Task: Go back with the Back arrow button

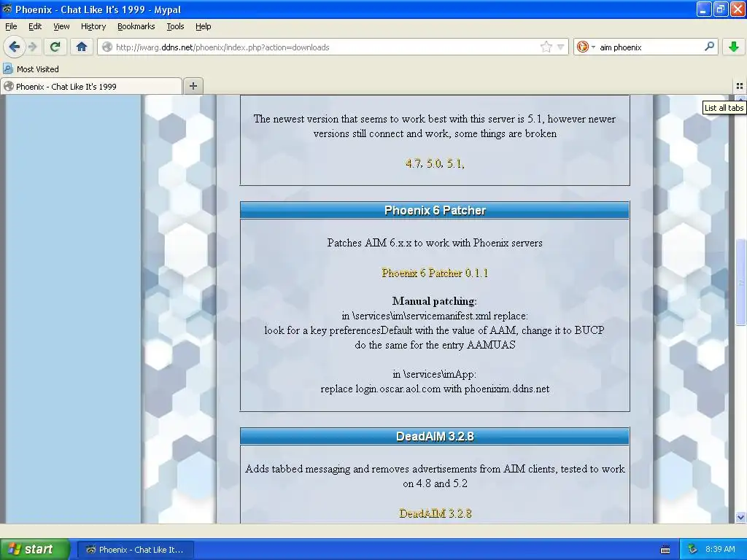Action: [x=15, y=47]
